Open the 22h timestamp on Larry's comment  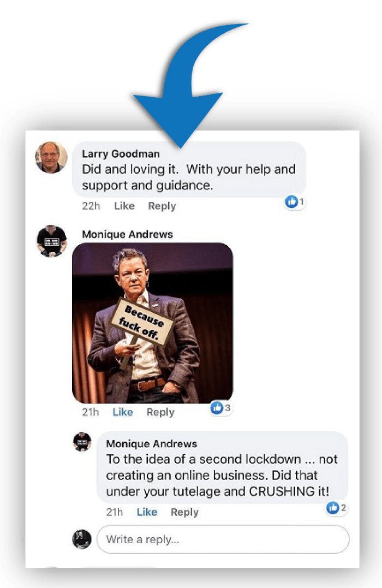[x=91, y=206]
